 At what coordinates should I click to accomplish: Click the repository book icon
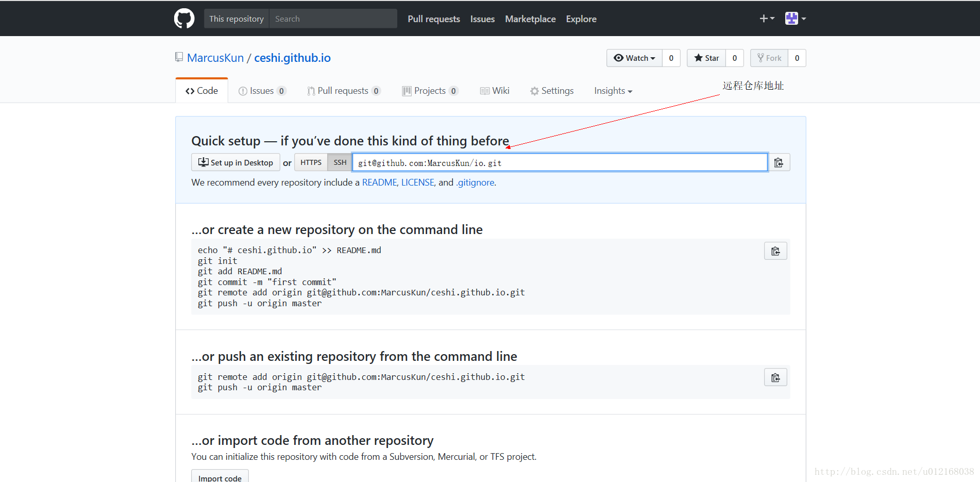click(179, 57)
